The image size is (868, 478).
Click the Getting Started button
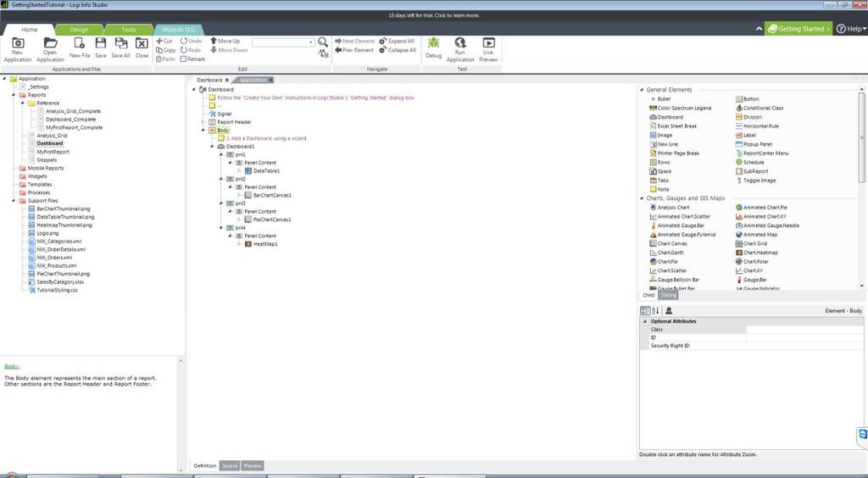click(798, 29)
